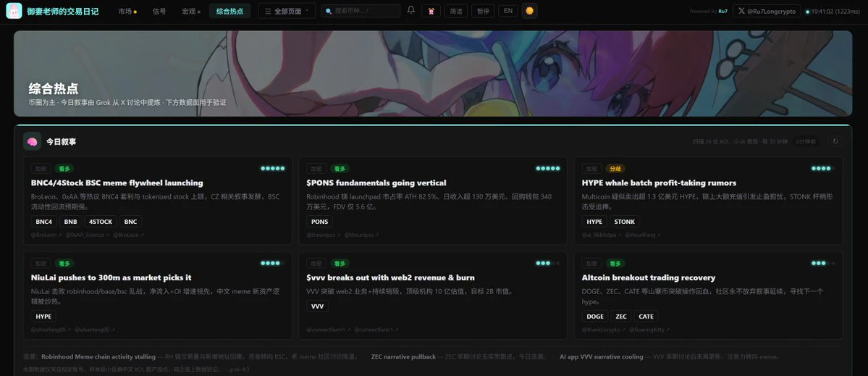Click Robinhood Meme chain activity stalling text
This screenshot has width=868, height=376.
(98, 356)
